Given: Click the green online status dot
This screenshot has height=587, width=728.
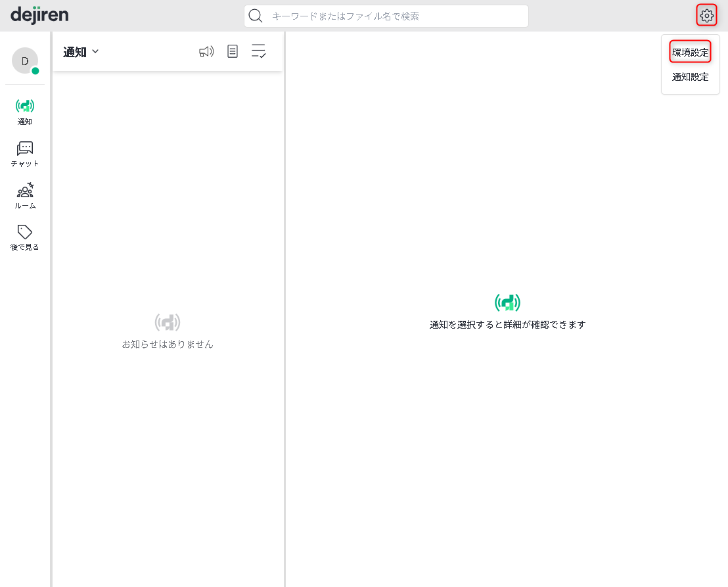Looking at the screenshot, I should point(35,71).
